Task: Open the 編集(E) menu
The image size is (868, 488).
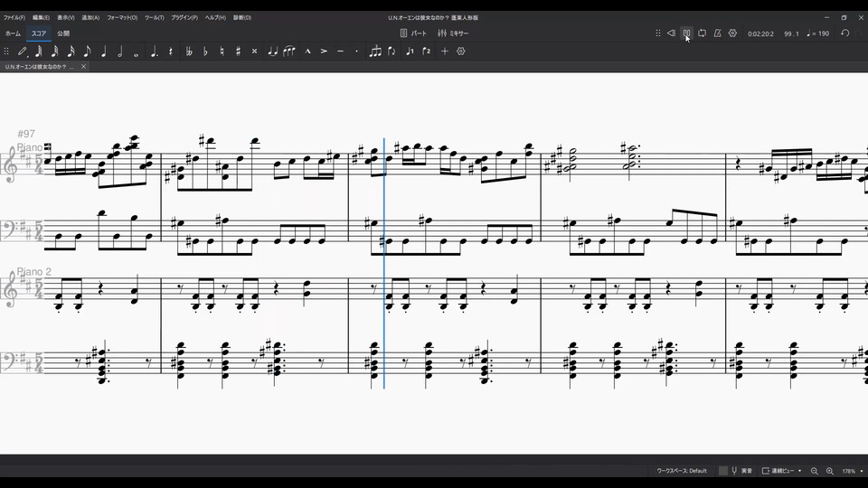Action: (41, 18)
